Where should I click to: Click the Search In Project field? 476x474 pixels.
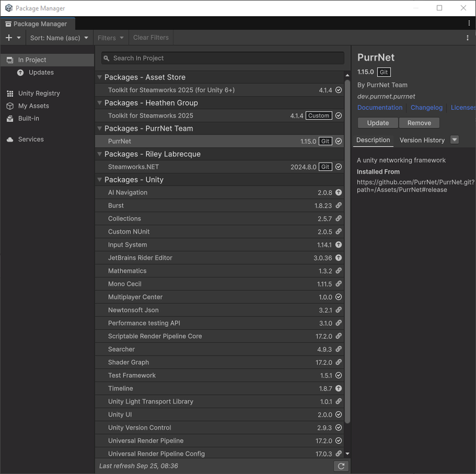(x=223, y=58)
